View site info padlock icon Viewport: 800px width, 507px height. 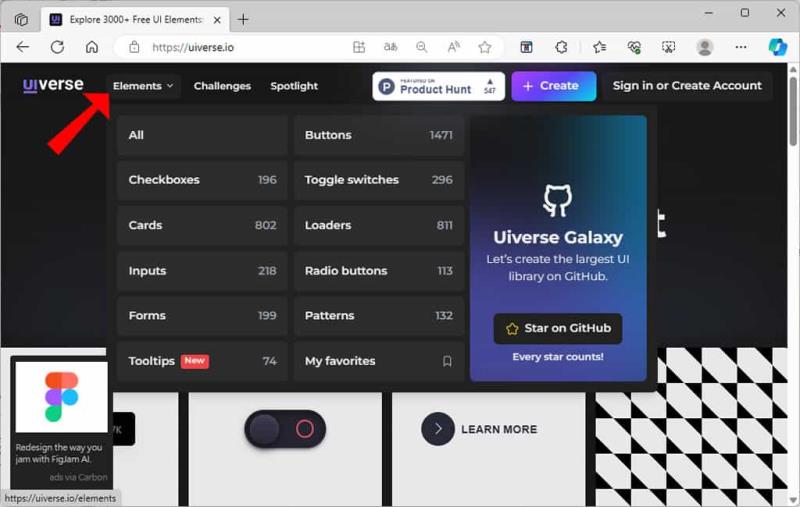tap(134, 47)
